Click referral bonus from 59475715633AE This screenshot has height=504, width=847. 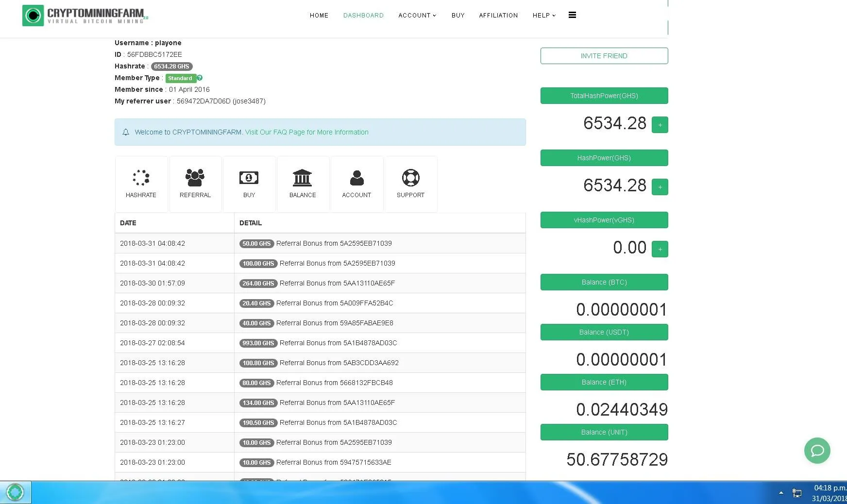334,462
